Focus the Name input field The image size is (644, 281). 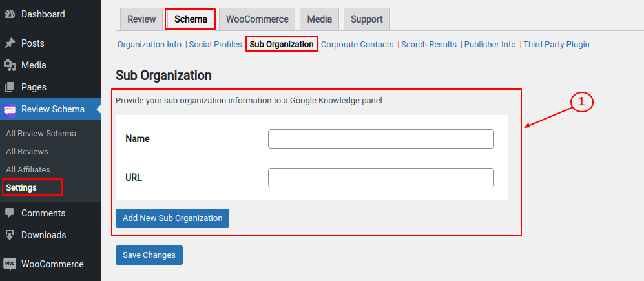(x=380, y=139)
